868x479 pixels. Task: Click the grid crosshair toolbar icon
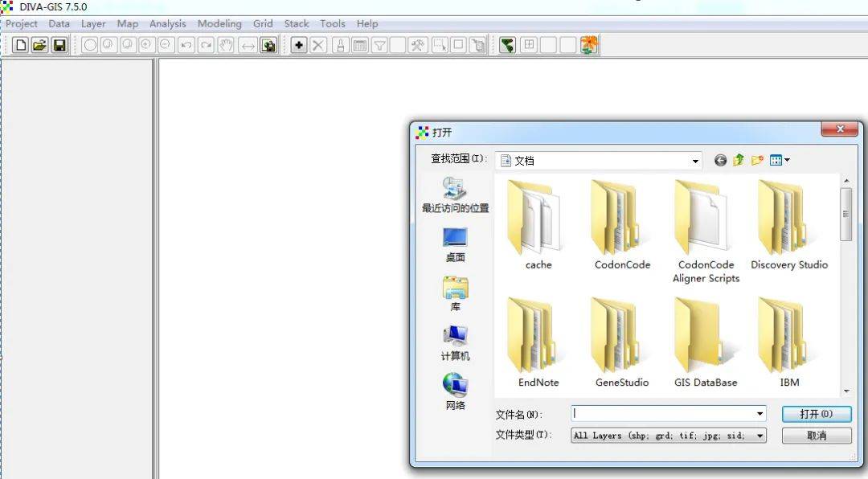[x=529, y=45]
